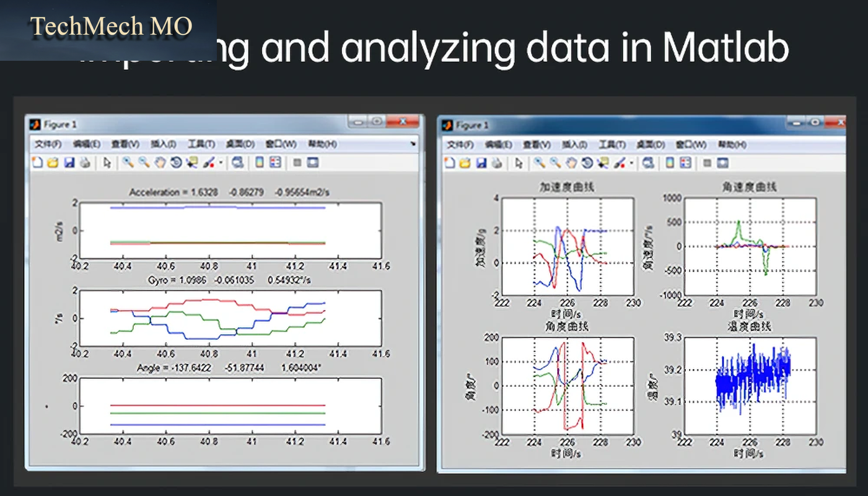Click inside the 角速度曲线 subplot axes
The image size is (868, 496).
tap(750, 246)
